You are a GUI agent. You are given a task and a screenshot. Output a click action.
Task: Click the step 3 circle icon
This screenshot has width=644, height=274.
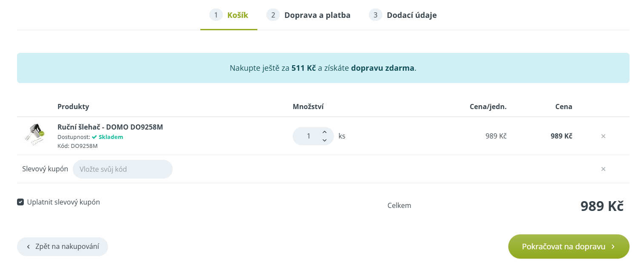coord(375,14)
